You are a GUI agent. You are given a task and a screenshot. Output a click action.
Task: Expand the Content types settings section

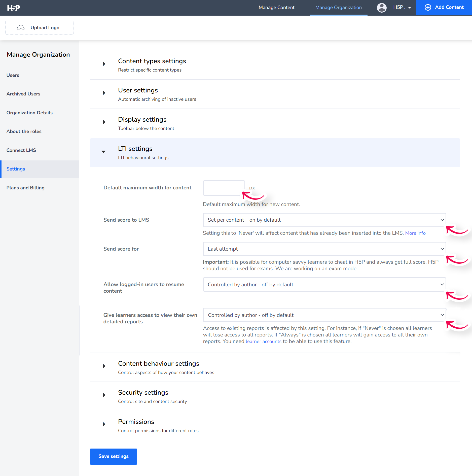pos(104,64)
